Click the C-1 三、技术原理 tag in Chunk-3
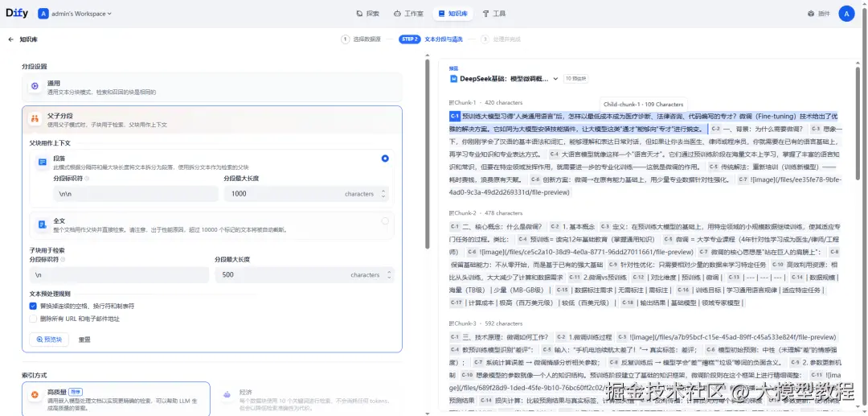The width and height of the screenshot is (868, 416). (454, 337)
